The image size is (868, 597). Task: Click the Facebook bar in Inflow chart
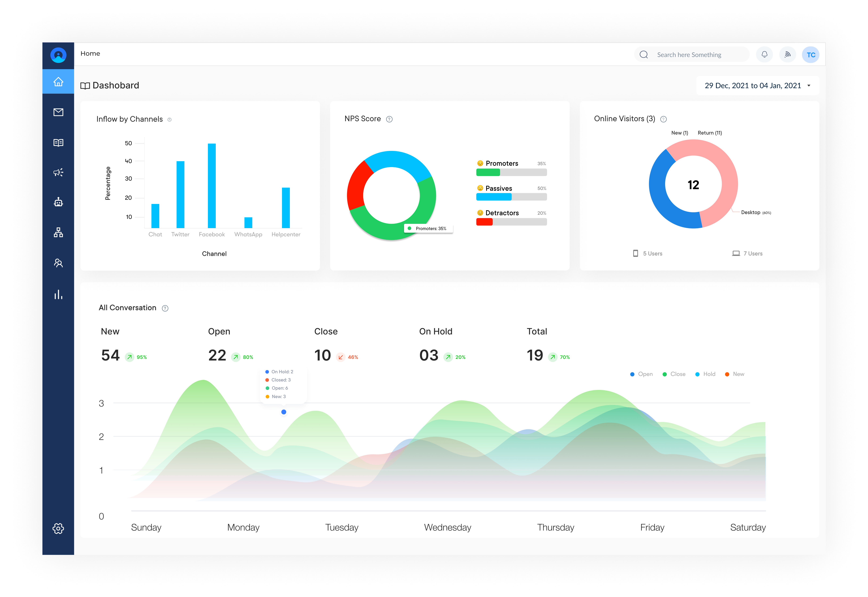click(x=212, y=186)
